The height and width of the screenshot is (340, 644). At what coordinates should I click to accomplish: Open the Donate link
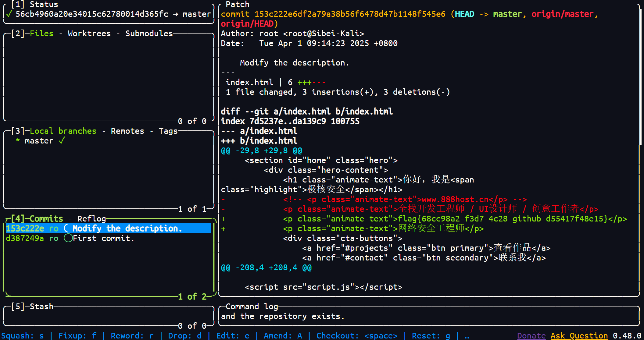coord(531,336)
